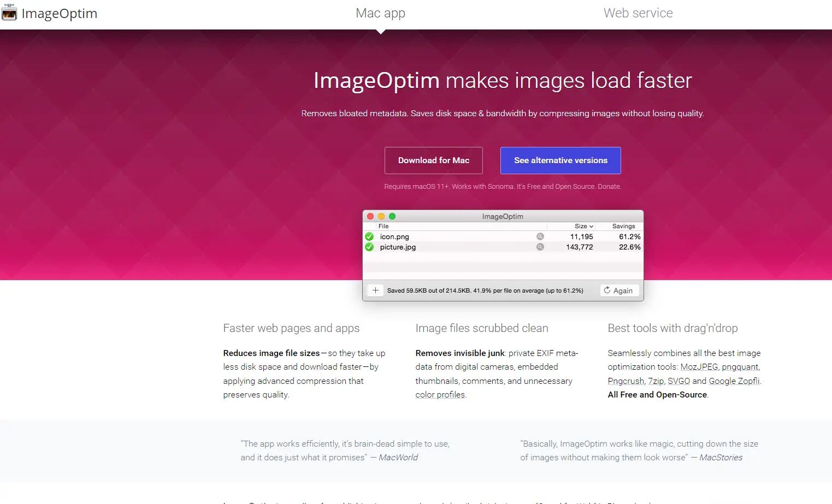Select the picture.jpg file name
832x504 pixels.
point(398,247)
